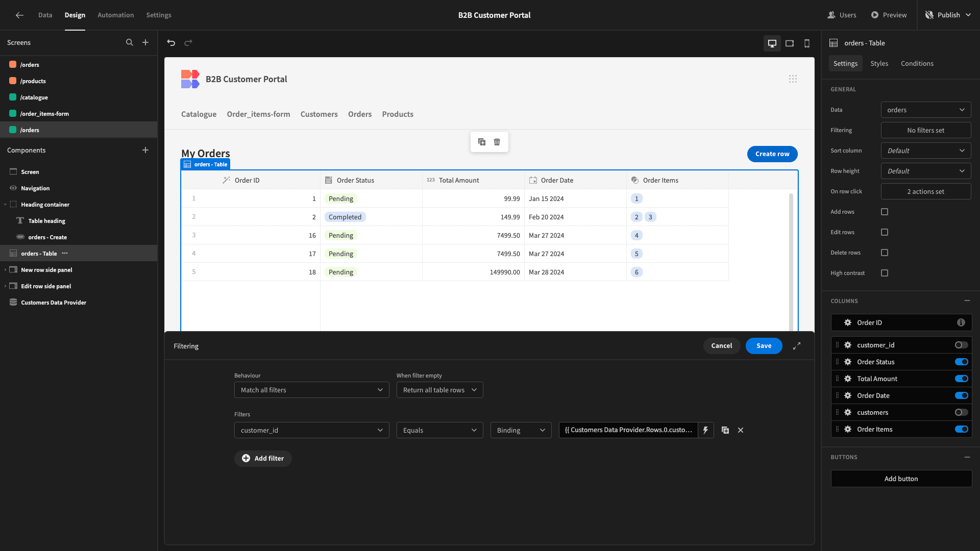The height and width of the screenshot is (551, 980).
Task: Click the Add filter button
Action: [x=263, y=459]
